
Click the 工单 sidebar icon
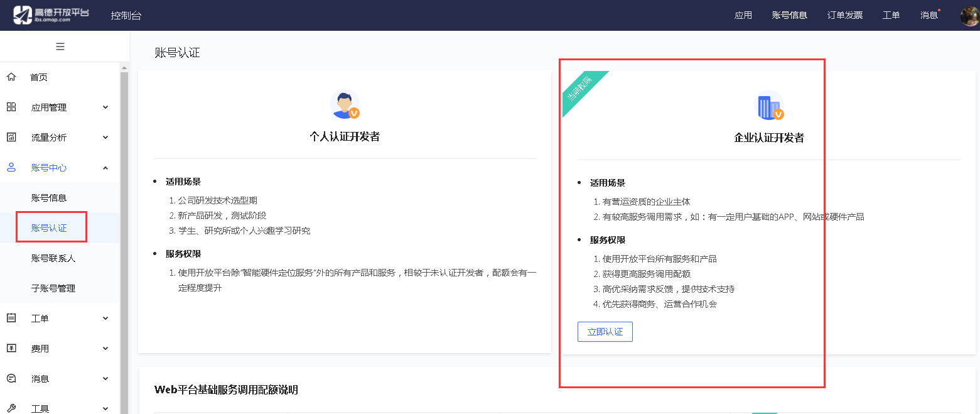point(11,319)
